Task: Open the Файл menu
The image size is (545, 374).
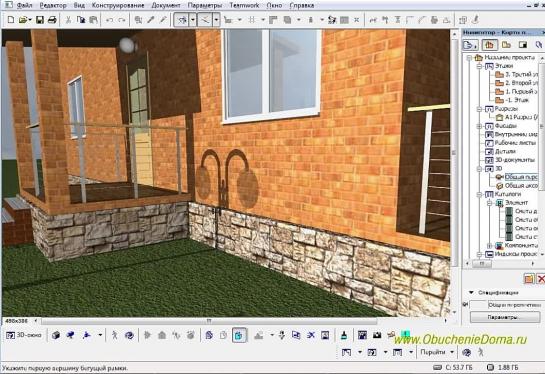Action: 24,5
